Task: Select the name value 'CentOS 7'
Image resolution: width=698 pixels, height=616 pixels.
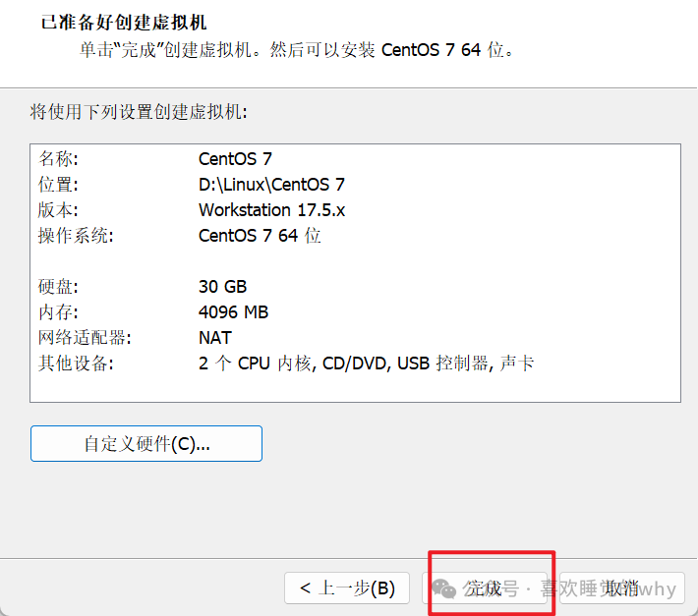Action: (x=235, y=159)
